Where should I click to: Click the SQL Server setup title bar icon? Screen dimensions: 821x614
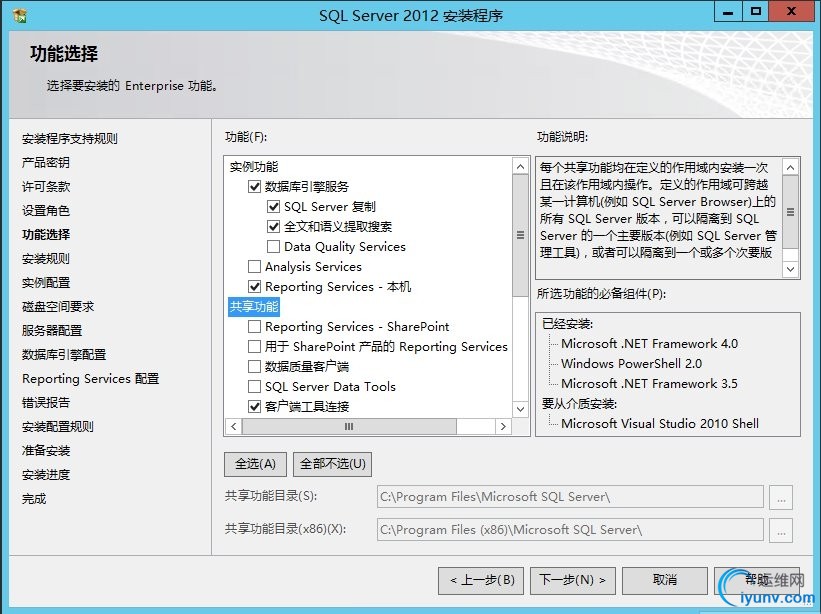pyautogui.click(x=20, y=16)
